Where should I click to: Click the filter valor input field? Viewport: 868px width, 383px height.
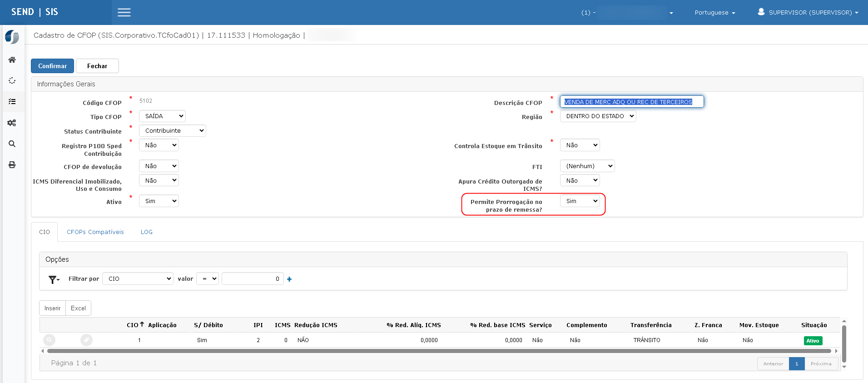point(253,279)
